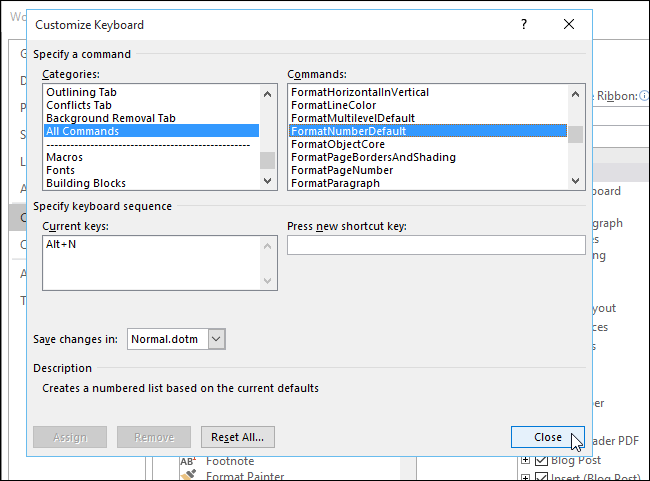Toggle the Blog Post checkbox
Screen dimensions: 650x481
(541, 461)
